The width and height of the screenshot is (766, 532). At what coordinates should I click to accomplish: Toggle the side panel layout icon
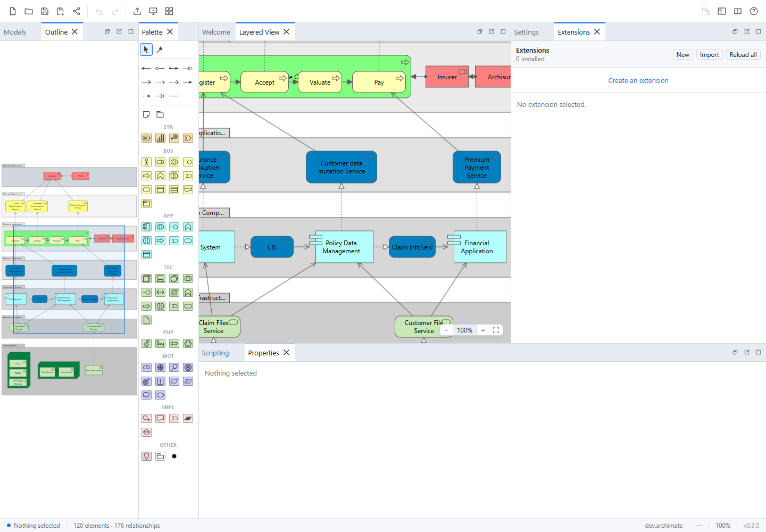[722, 11]
